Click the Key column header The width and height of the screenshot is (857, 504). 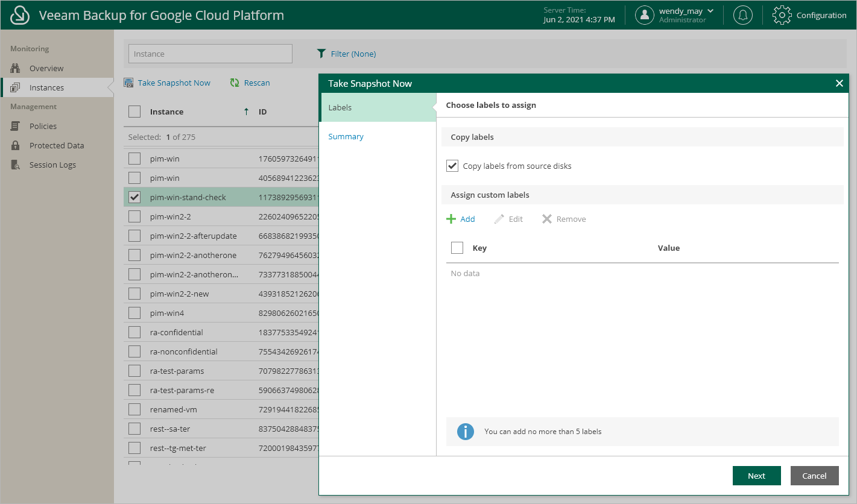click(x=479, y=248)
